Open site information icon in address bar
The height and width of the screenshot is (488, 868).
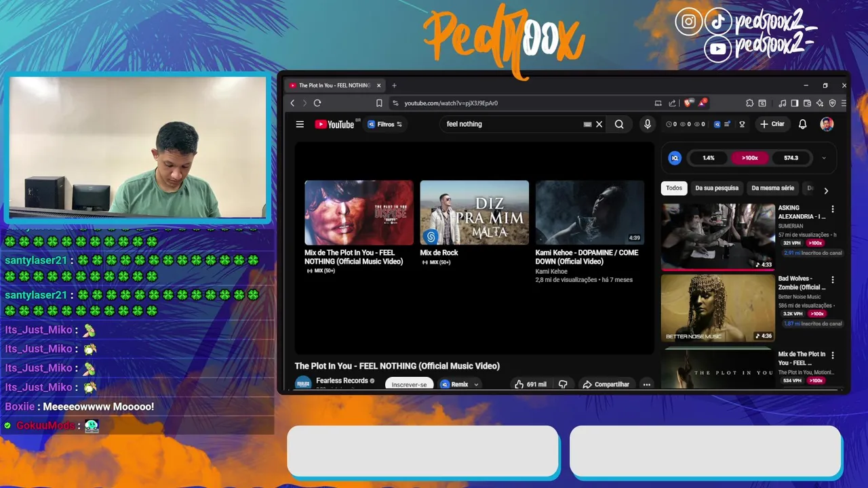(395, 103)
